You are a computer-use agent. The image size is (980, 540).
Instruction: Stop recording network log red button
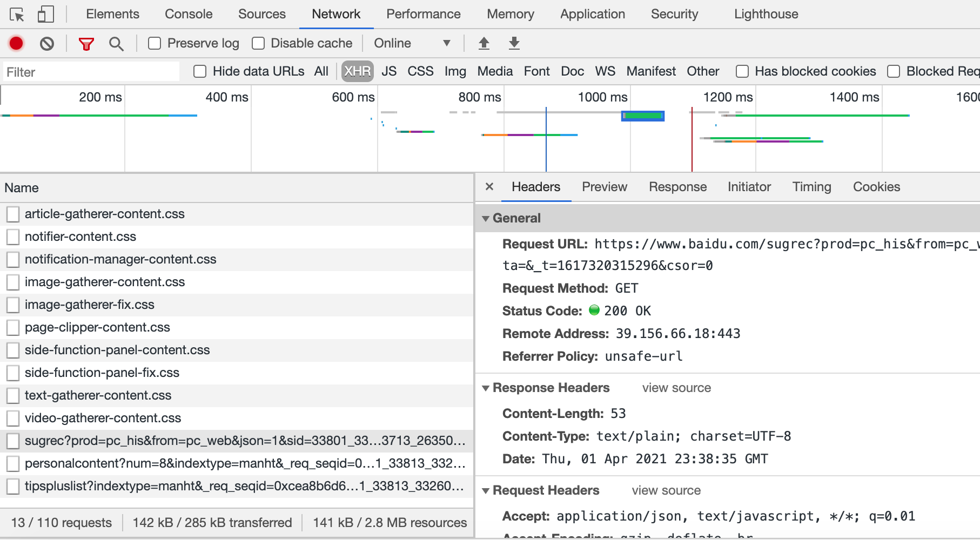pyautogui.click(x=16, y=43)
